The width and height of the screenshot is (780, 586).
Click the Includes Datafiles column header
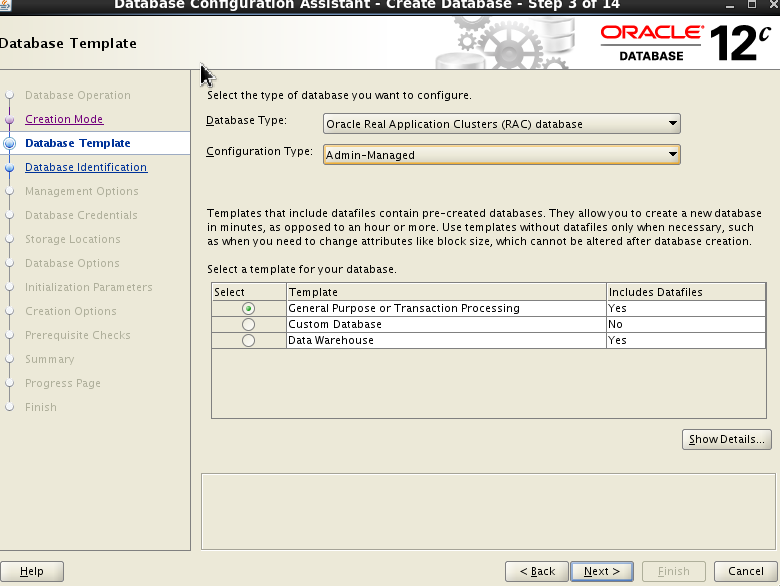tap(686, 292)
